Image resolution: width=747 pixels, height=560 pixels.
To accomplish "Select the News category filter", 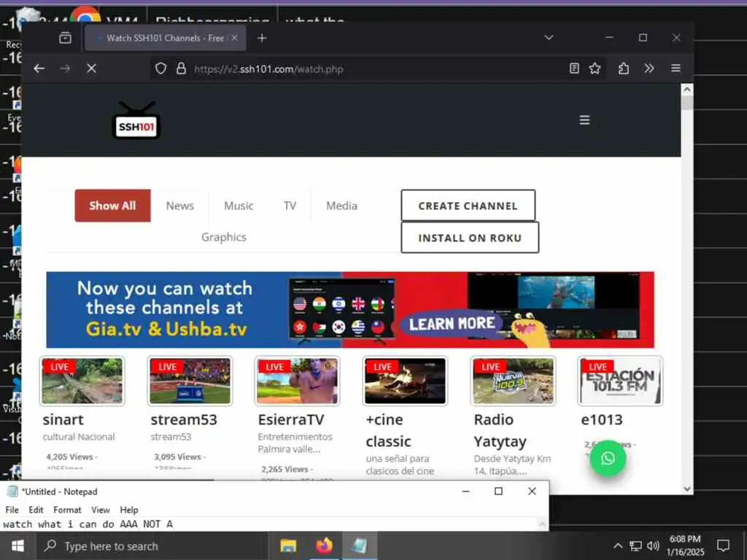I will (179, 206).
